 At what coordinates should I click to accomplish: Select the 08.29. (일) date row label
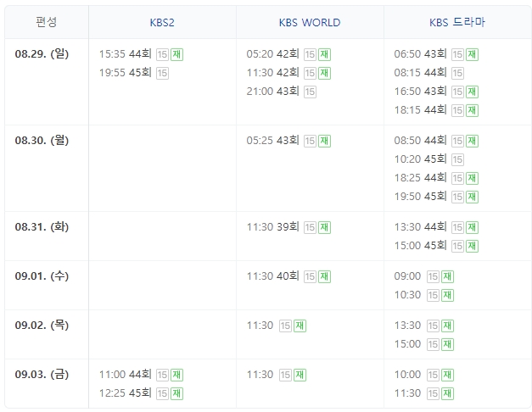(42, 53)
